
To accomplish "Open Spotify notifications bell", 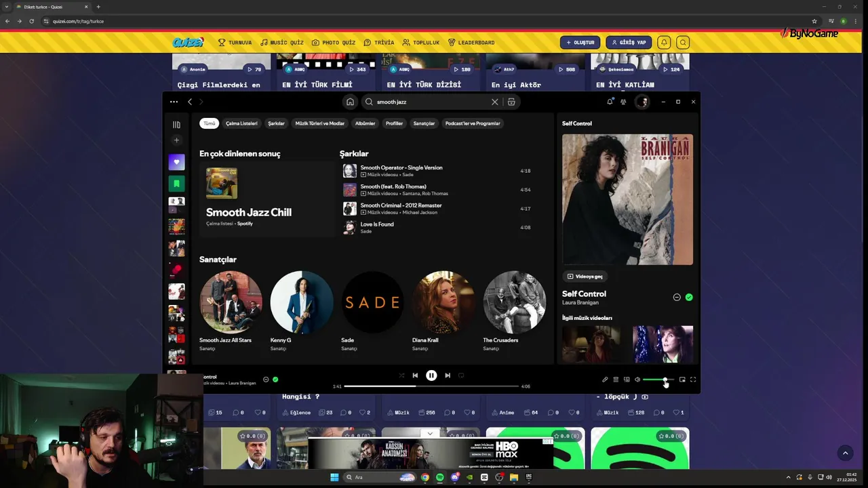I will pyautogui.click(x=610, y=102).
